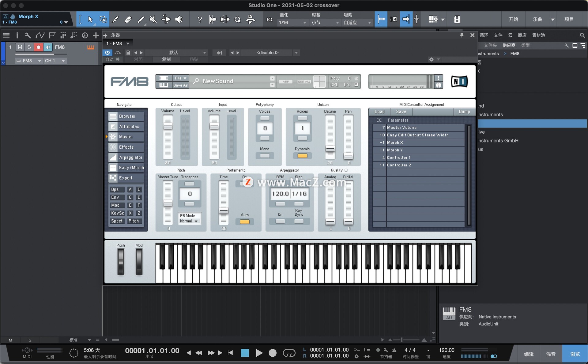Toggle Arpeggiator Key Sync button
The height and width of the screenshot is (364, 588).
(299, 221)
